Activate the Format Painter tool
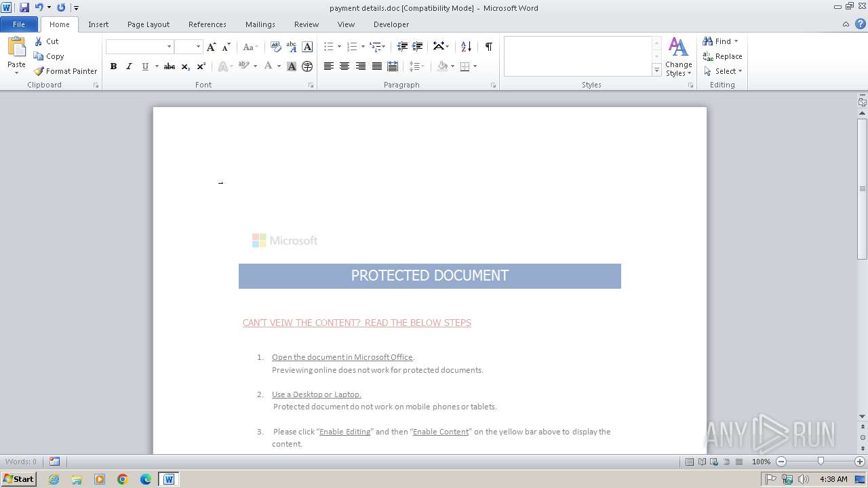 click(x=66, y=71)
